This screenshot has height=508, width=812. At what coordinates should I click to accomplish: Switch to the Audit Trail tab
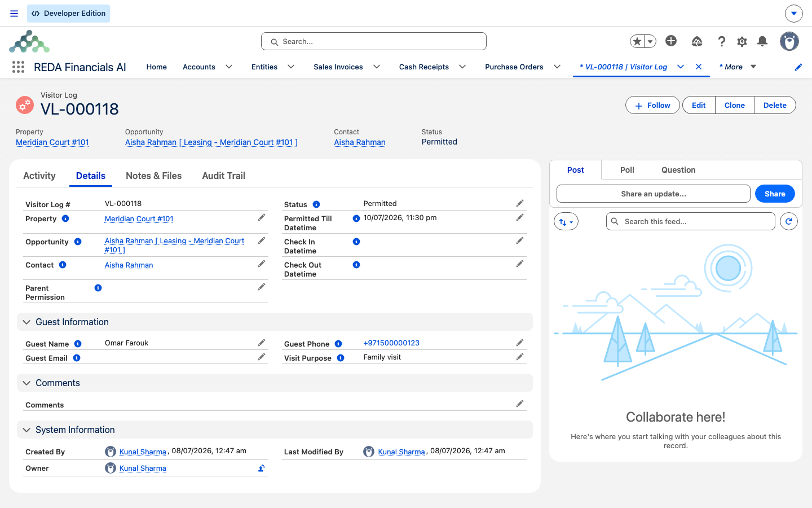(224, 176)
